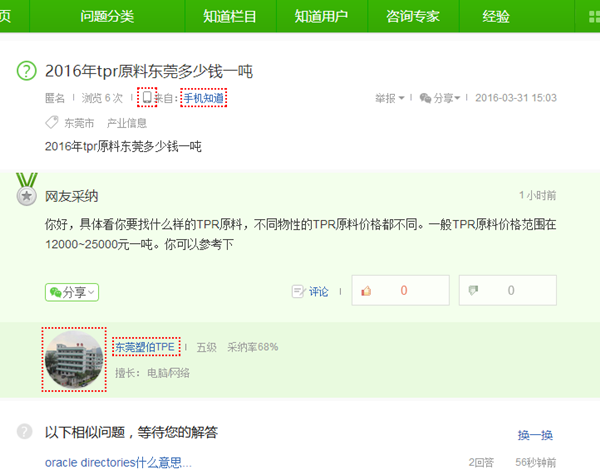The height and width of the screenshot is (469, 600).
Task: Open the 东莞市 tag
Action: click(79, 123)
